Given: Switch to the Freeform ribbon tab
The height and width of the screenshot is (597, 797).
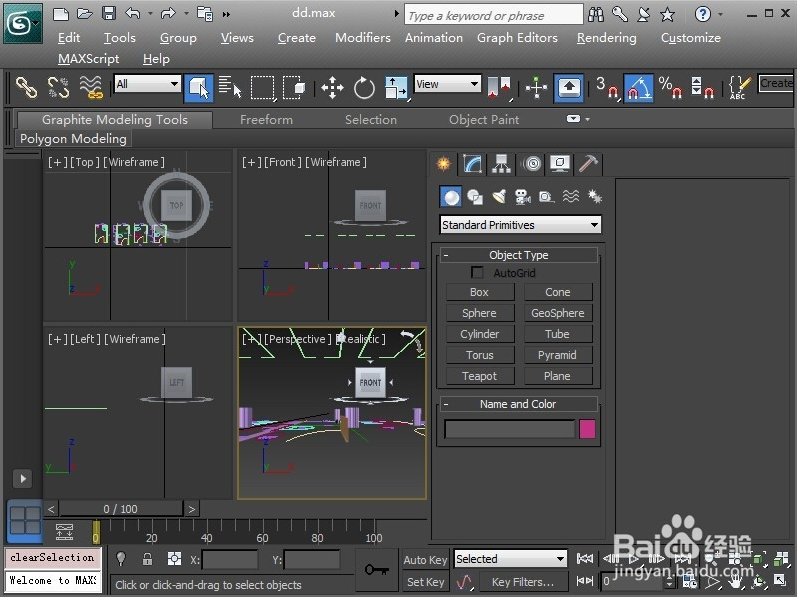Looking at the screenshot, I should point(266,120).
